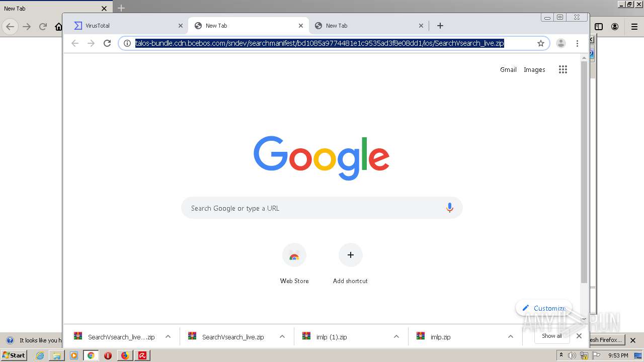Switch to Chrome in taskbar
644x362 pixels.
click(91, 355)
